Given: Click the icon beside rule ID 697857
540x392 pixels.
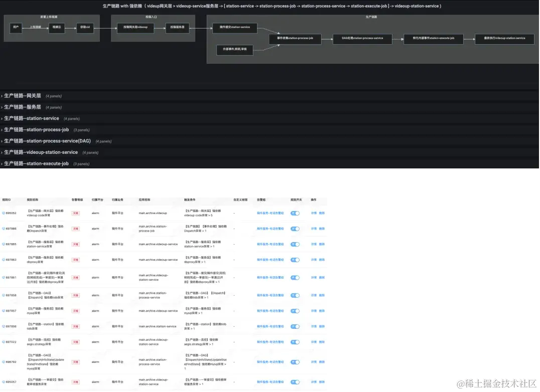Looking at the screenshot, I should pos(4,311).
